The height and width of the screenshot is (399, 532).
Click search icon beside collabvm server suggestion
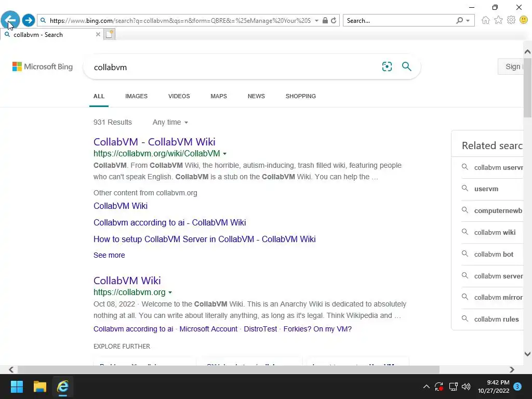pos(465,275)
